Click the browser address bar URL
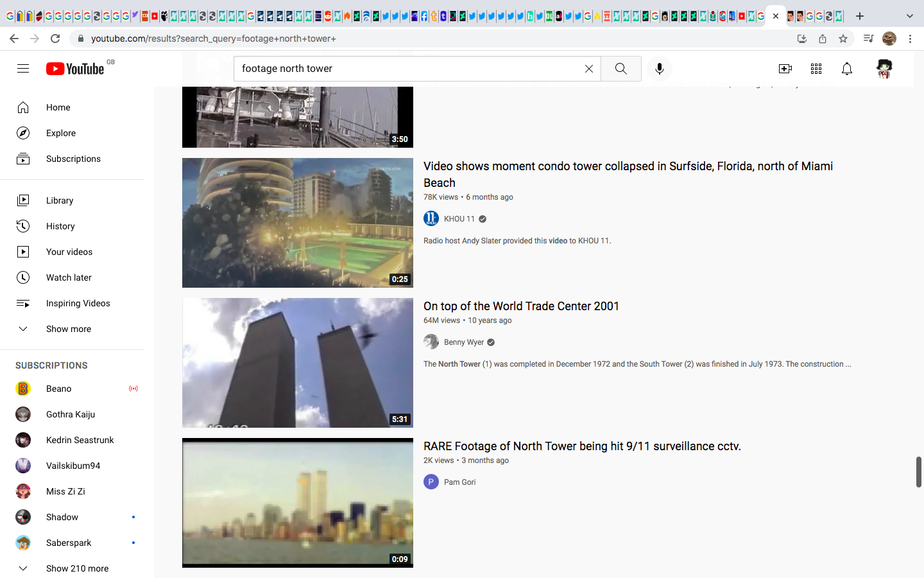 214,39
